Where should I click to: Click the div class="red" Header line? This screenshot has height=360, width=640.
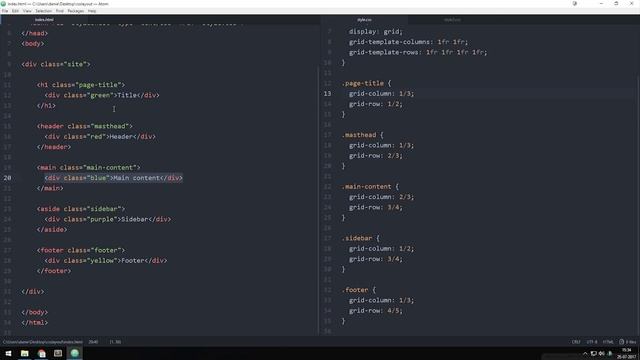pyautogui.click(x=100, y=136)
